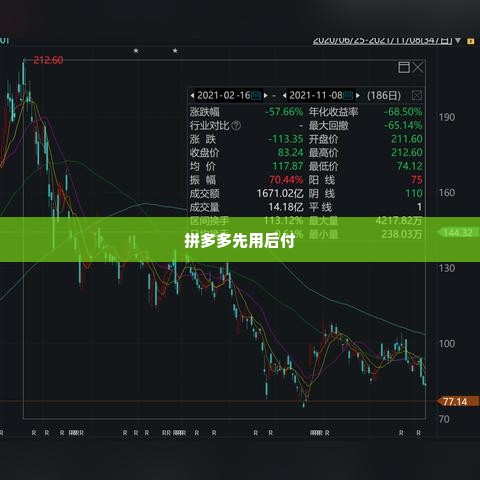Click the yellow icon beside the date range
The width and height of the screenshot is (480, 480).
(x=470, y=41)
